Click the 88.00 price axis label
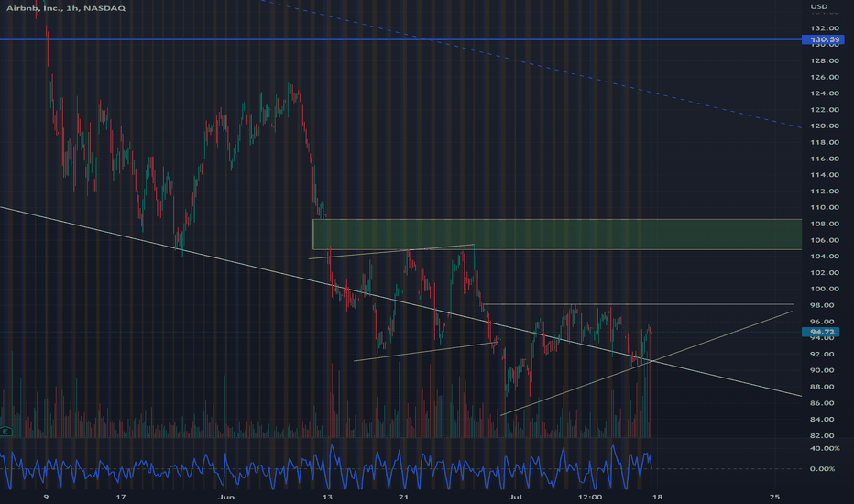This screenshot has height=504, width=854. (x=824, y=387)
